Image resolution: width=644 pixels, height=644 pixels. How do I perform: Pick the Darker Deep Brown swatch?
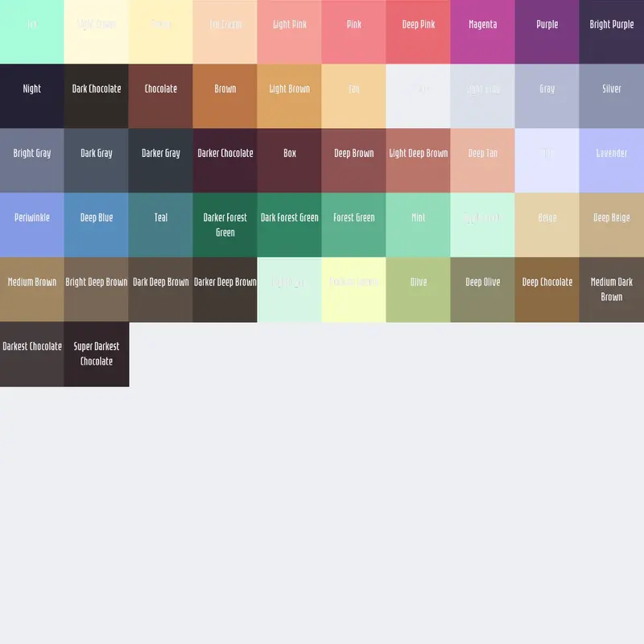[x=225, y=290]
